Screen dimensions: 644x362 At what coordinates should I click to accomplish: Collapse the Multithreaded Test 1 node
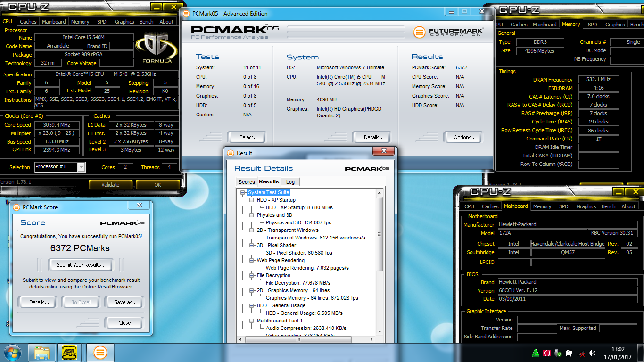click(252, 321)
